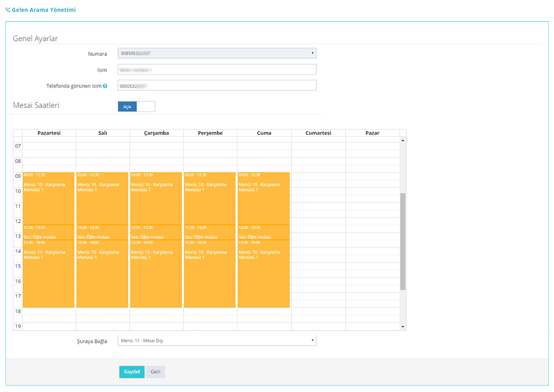Click the schedule vertical scrollbar thumb

(x=403, y=241)
